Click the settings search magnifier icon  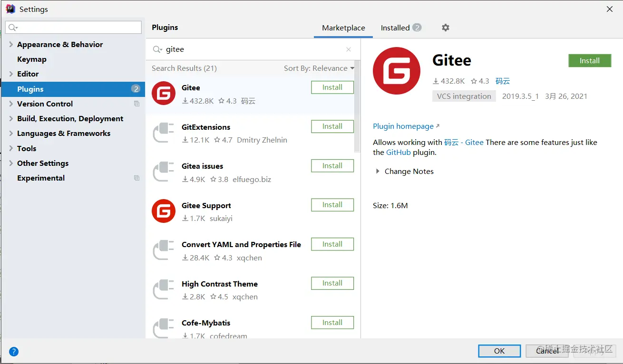(x=13, y=28)
